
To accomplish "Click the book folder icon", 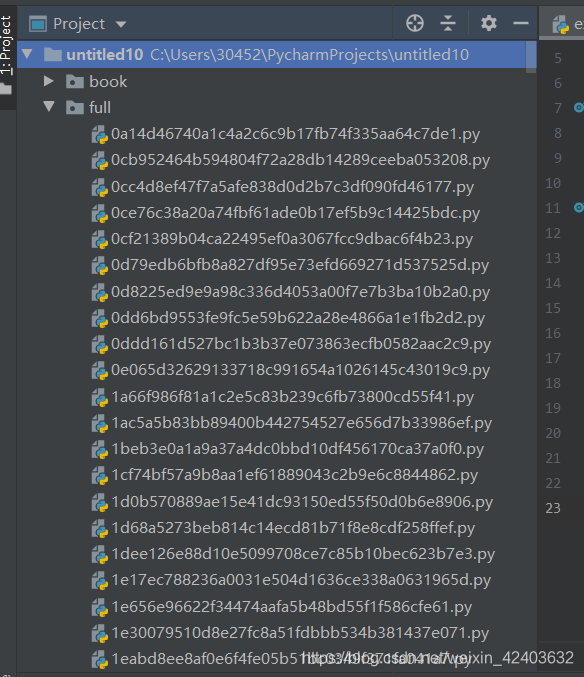I will [75, 82].
